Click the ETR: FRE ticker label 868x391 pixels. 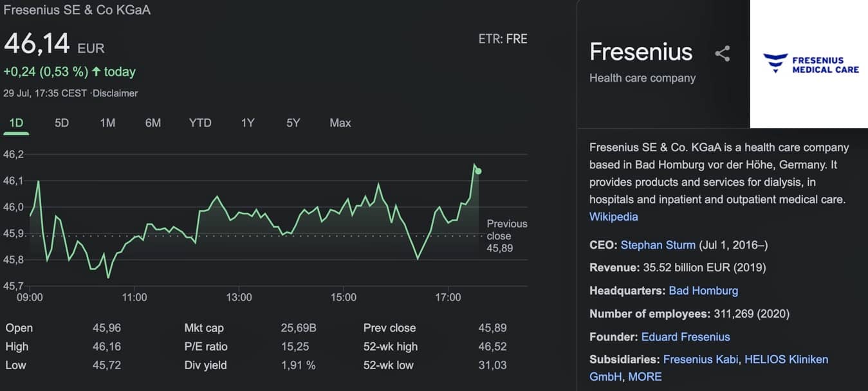[x=503, y=39]
